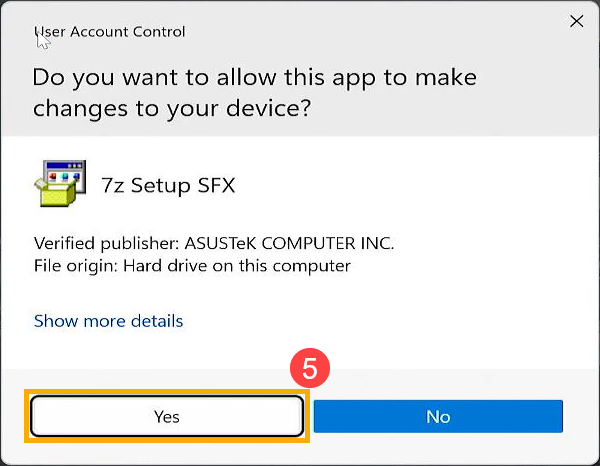Close the User Account Control dialog

tap(577, 21)
